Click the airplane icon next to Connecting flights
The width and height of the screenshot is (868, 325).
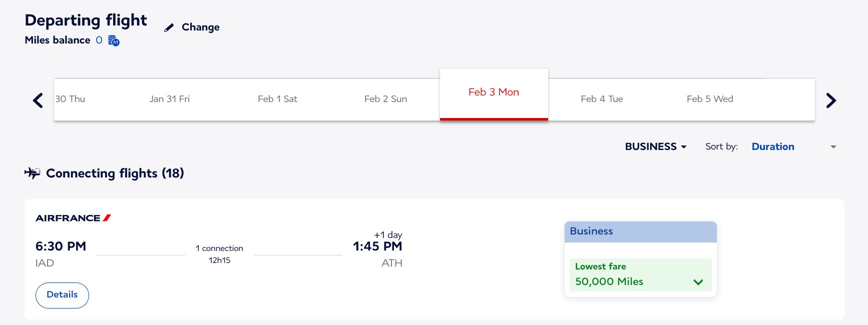click(33, 173)
